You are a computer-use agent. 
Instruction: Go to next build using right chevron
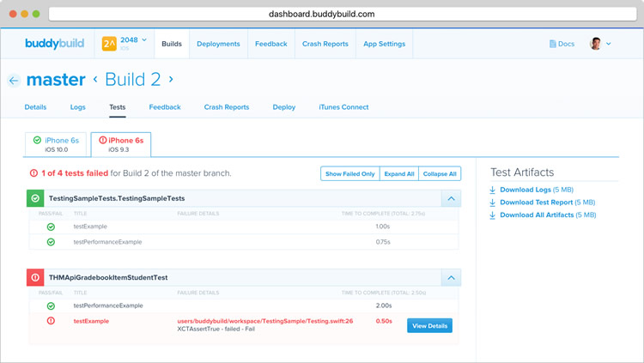(171, 80)
